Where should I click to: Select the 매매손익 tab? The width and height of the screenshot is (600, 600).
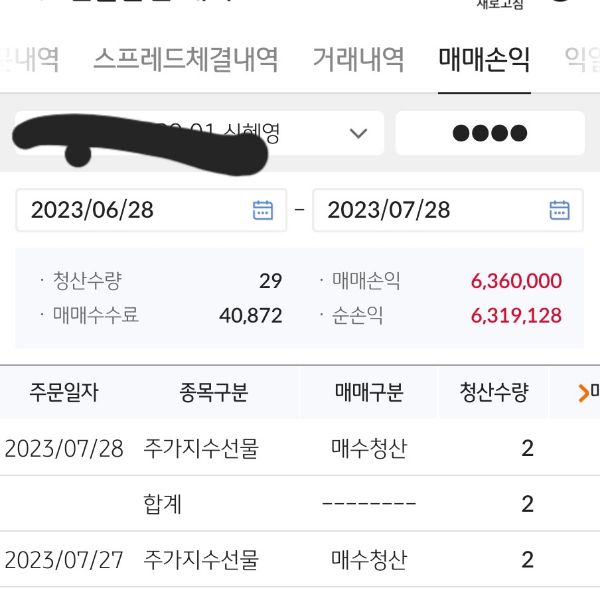tap(484, 60)
